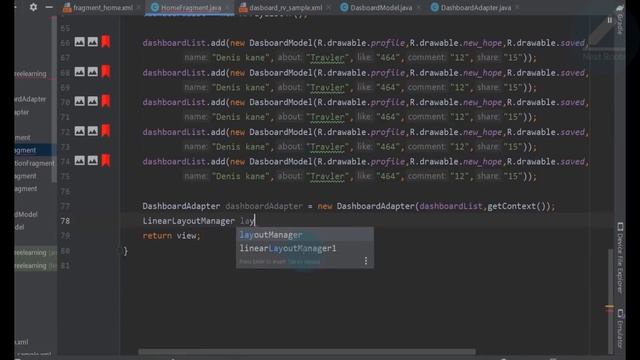Viewport: 640px width, 360px height.
Task: Click the second drawable gutter icon on line 74
Action: tap(93, 161)
